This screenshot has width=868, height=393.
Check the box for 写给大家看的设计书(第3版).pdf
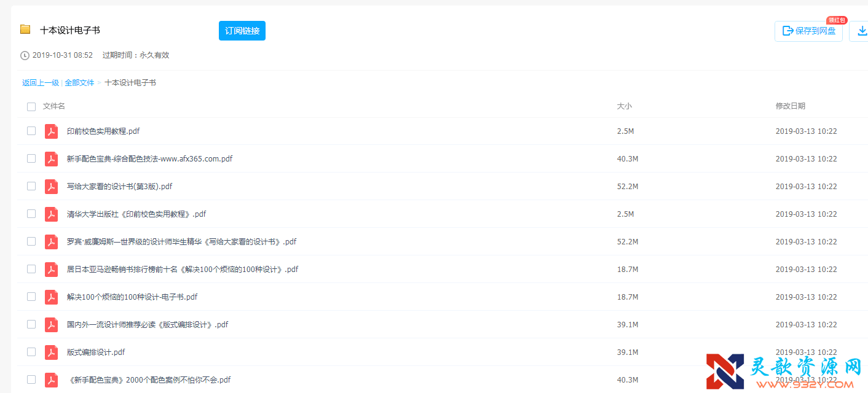31,186
